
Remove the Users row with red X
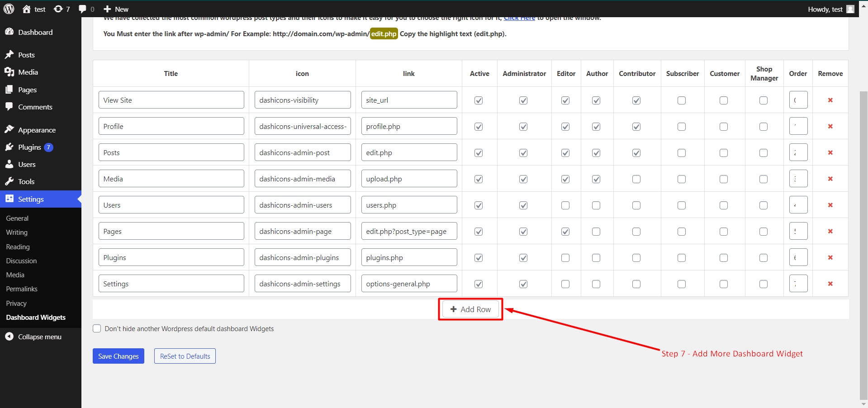(x=830, y=205)
